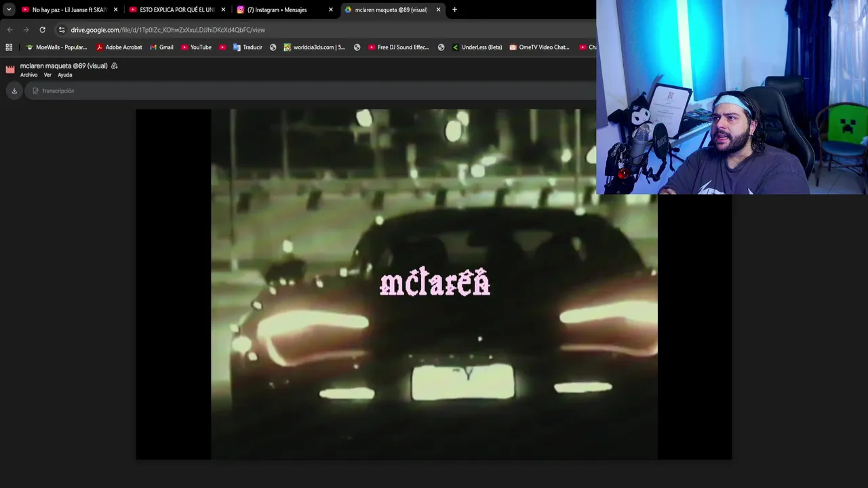Reload the current page

point(42,30)
